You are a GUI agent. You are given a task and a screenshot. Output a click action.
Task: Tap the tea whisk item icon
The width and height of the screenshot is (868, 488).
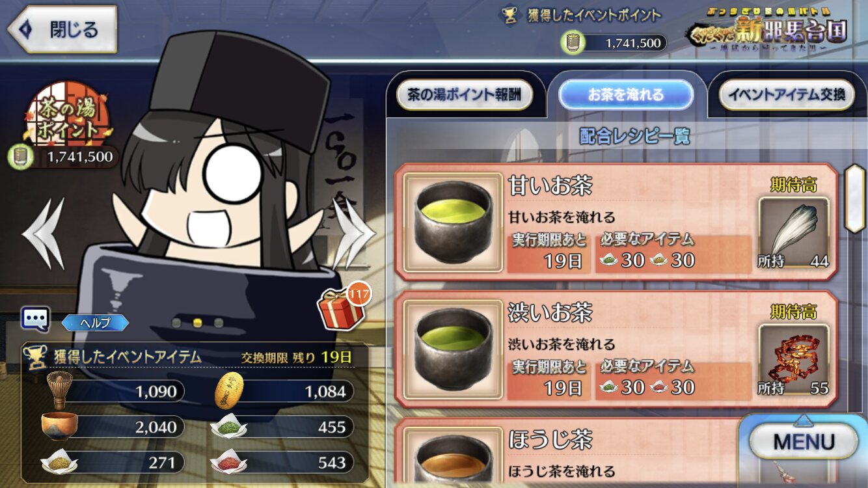point(59,390)
